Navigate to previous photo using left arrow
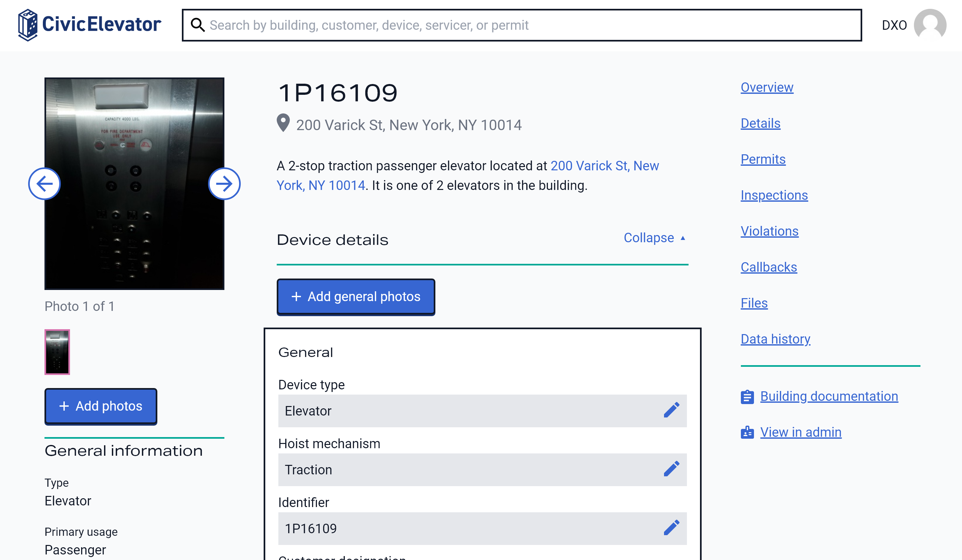 coord(45,183)
